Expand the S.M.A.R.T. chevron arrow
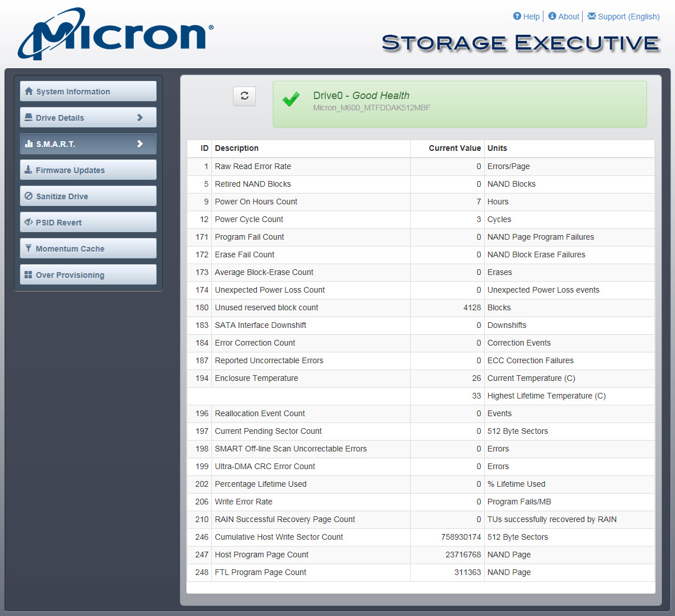This screenshot has height=616, width=675. pyautogui.click(x=140, y=143)
